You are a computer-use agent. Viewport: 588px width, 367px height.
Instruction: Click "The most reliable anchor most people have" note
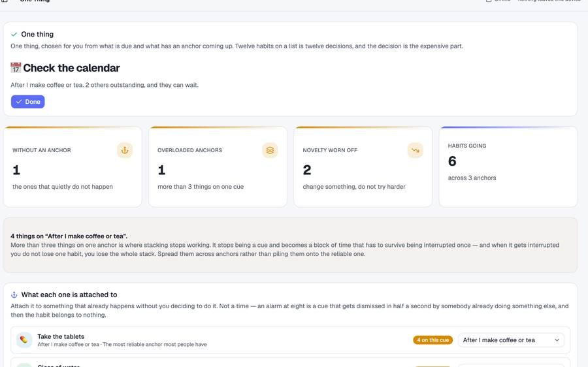(154, 345)
